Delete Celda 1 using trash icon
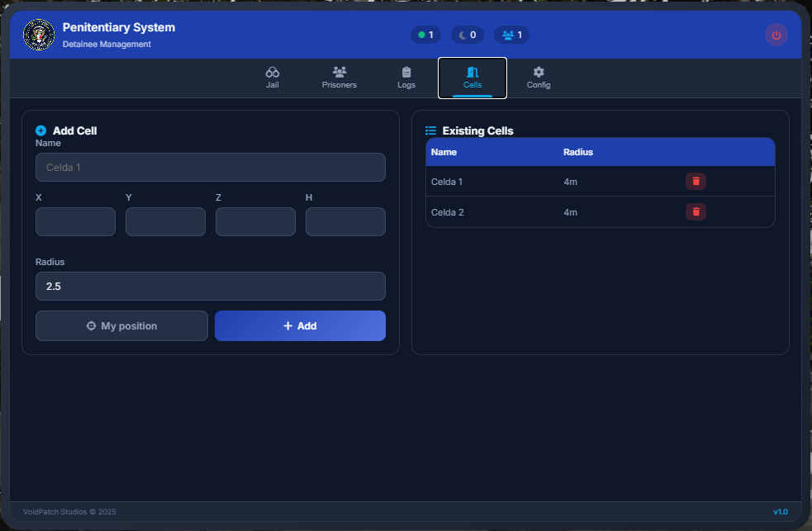 click(x=696, y=182)
